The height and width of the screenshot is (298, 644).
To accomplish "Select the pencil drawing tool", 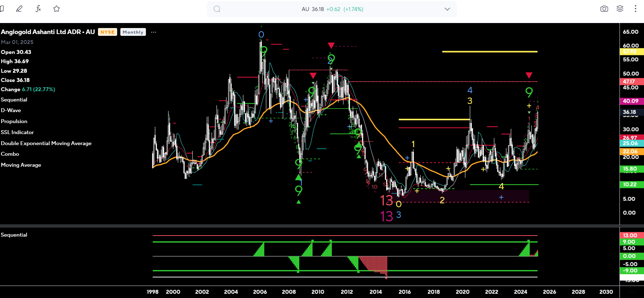I will [19, 9].
